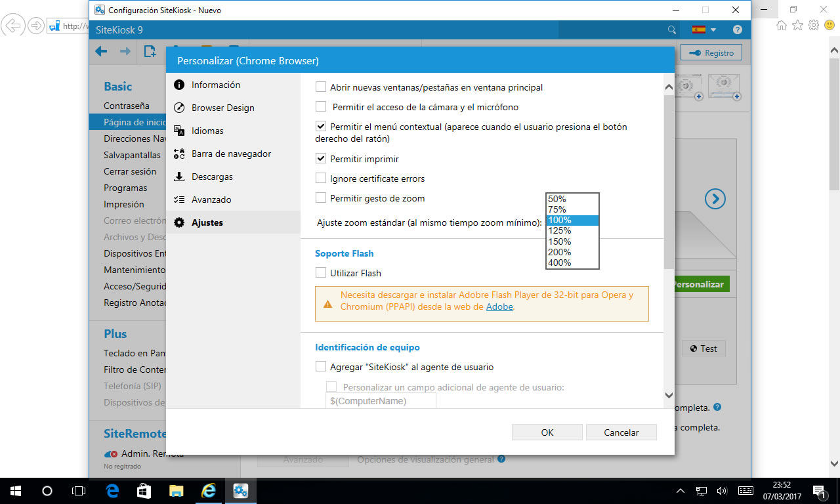The width and height of the screenshot is (840, 504).
Task: Open the help question mark icon
Action: click(738, 30)
